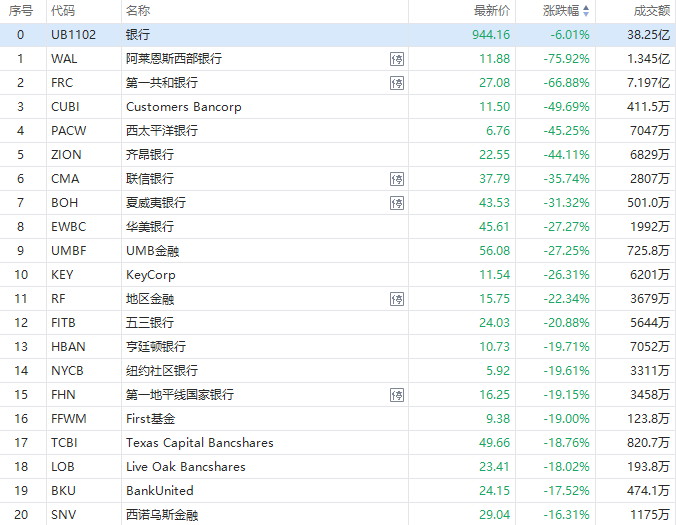This screenshot has width=676, height=525.
Task: Click the 序号 column header
Action: click(x=21, y=11)
